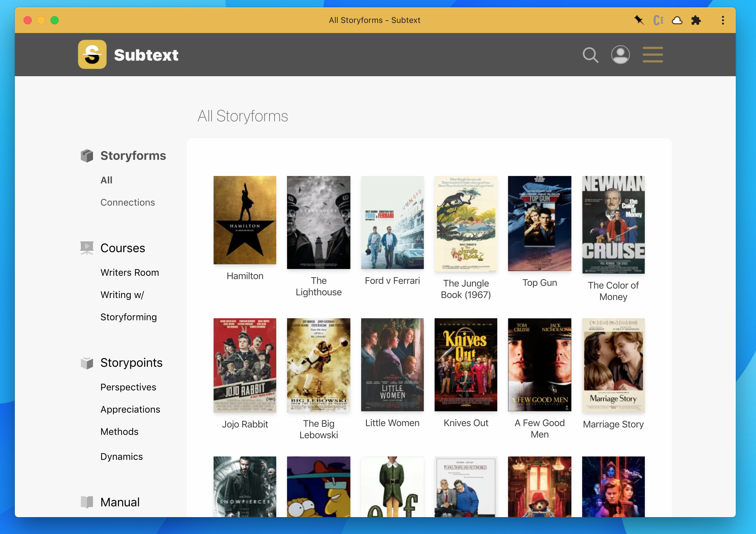Open the Top Gun poster thumbnail
756x534 pixels.
click(x=540, y=224)
